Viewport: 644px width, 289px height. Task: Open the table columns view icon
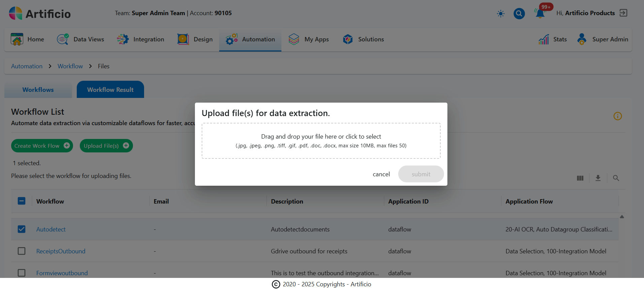[580, 178]
